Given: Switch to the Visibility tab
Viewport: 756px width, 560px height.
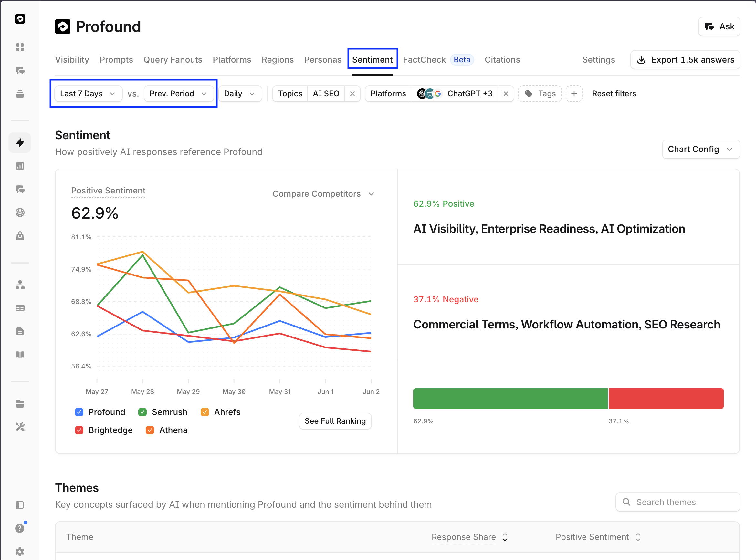Looking at the screenshot, I should (x=72, y=60).
